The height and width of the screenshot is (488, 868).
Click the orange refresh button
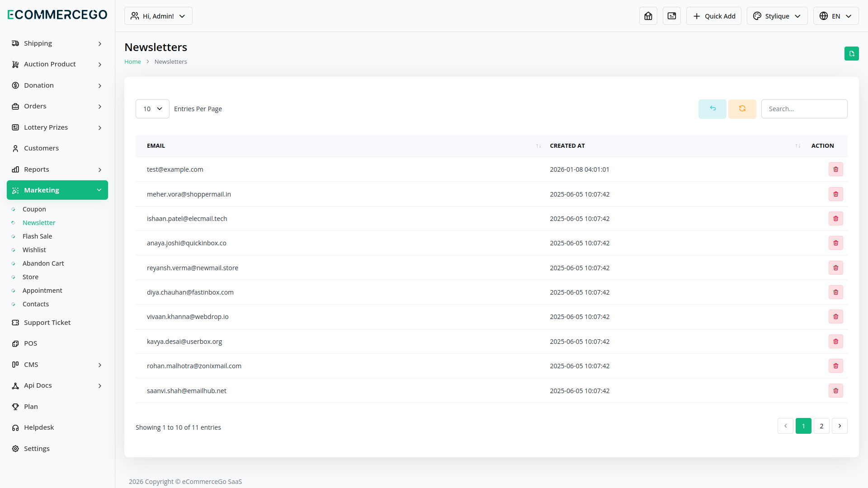coord(742,109)
